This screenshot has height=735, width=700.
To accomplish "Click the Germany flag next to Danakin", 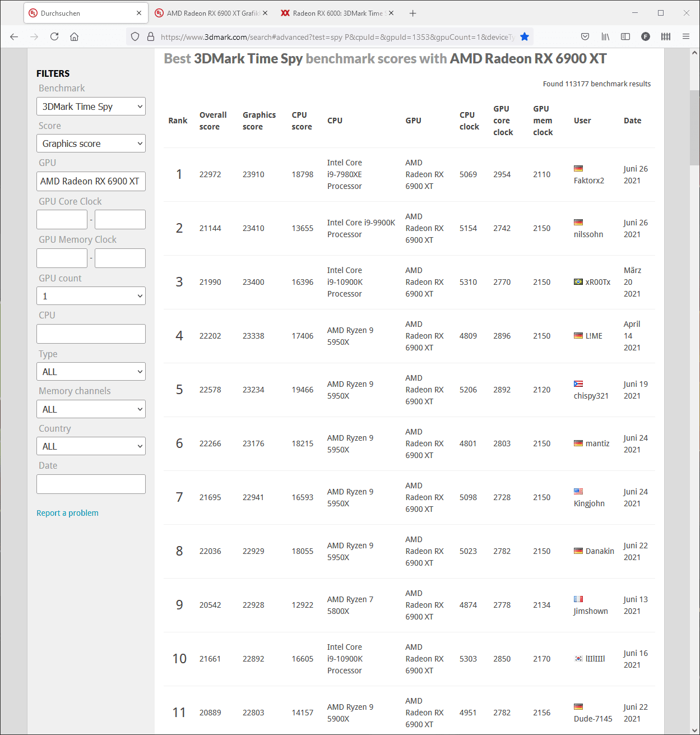I will tap(578, 551).
